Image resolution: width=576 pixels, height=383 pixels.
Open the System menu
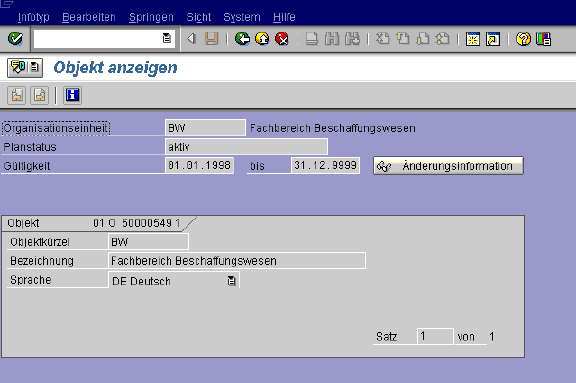pyautogui.click(x=242, y=17)
